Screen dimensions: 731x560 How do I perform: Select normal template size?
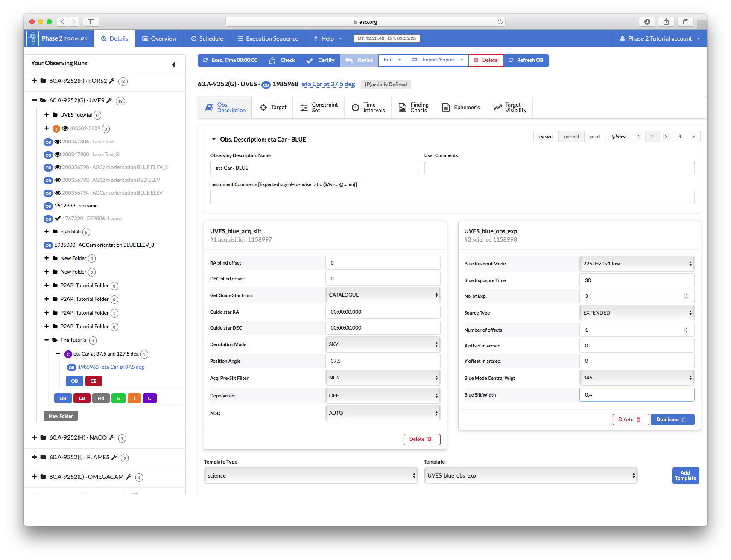571,137
